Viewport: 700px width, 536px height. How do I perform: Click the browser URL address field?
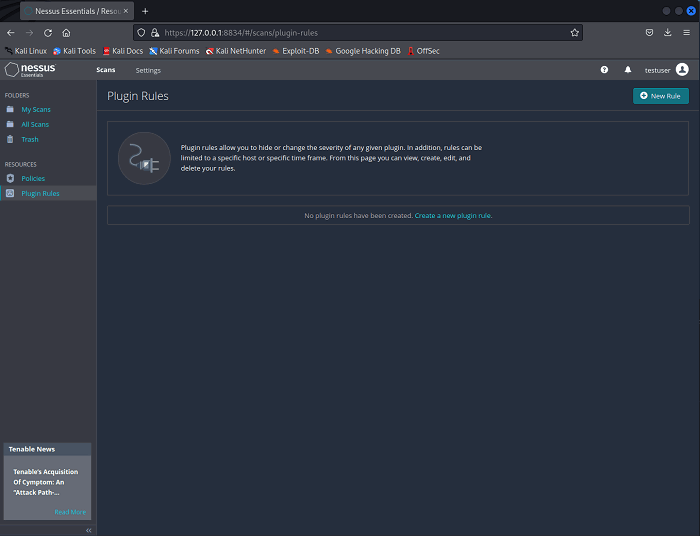click(x=357, y=33)
